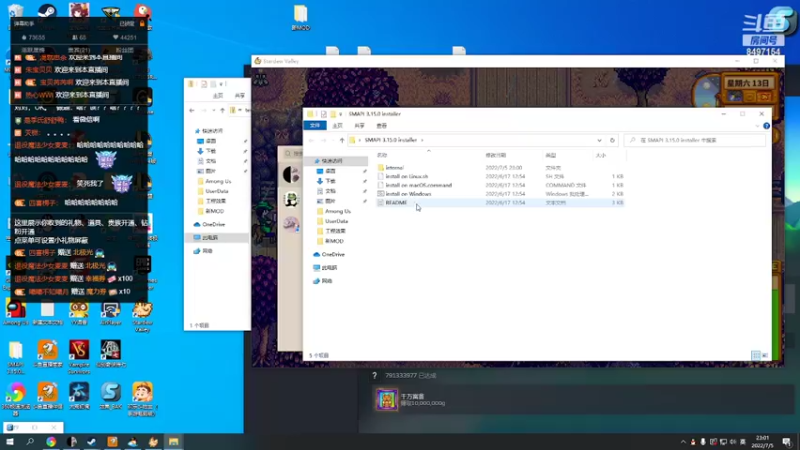Open the 查看 ribbon tab in SMAPI installer
The image size is (800, 450).
(382, 126)
